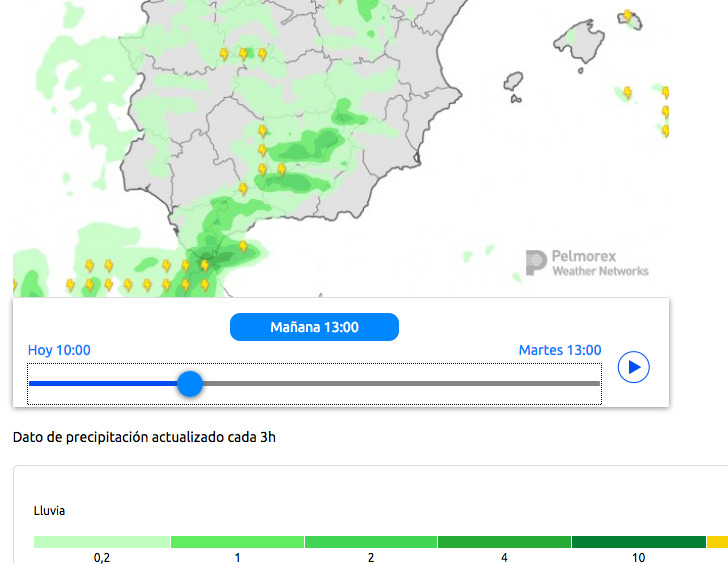The height and width of the screenshot is (564, 728).
Task: Click the legend swatch labeled 4
Action: [504, 542]
